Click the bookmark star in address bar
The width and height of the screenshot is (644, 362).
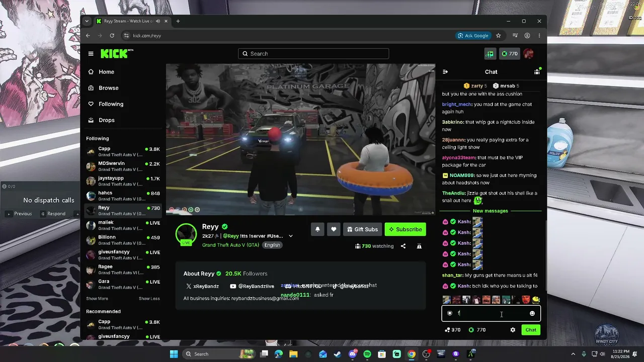pos(499,36)
